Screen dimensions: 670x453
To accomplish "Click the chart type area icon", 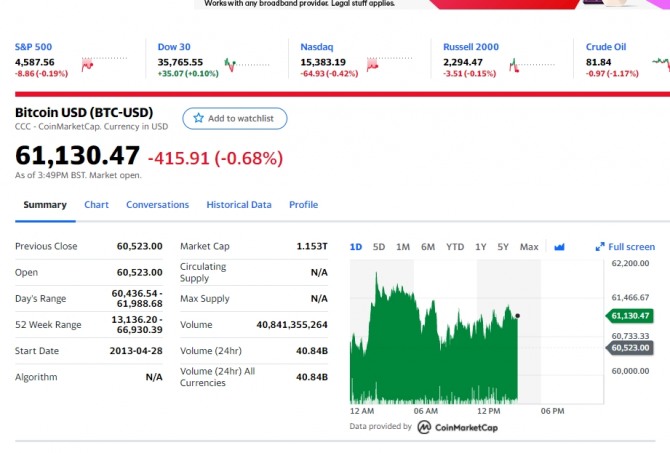I will coord(559,247).
